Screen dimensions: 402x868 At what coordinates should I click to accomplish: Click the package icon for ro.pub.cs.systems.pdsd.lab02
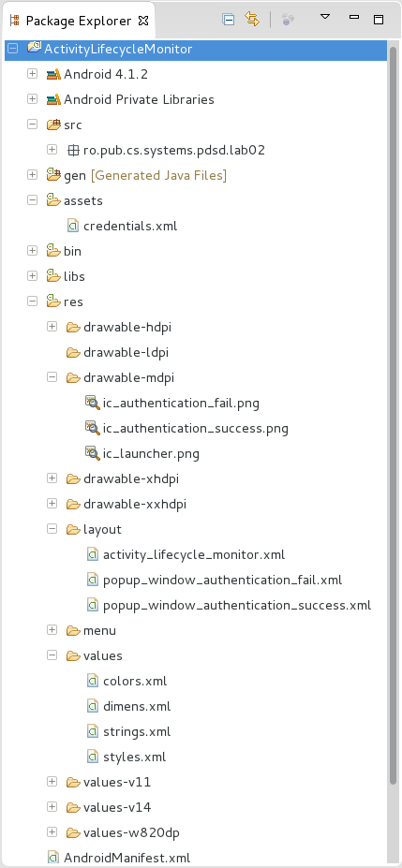[73, 150]
